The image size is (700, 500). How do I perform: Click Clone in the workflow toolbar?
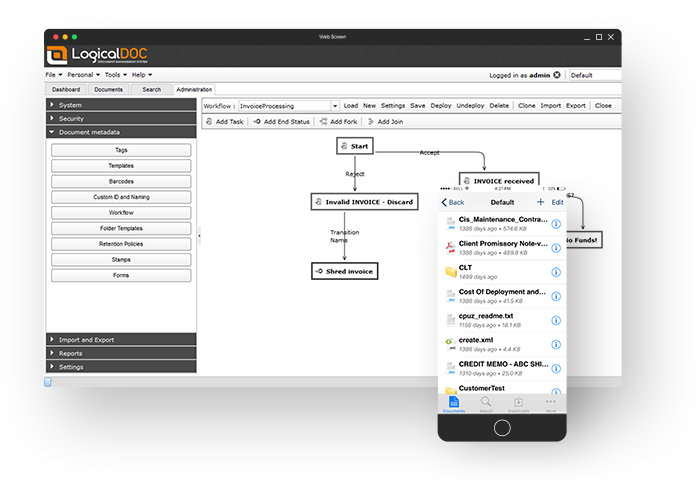527,106
